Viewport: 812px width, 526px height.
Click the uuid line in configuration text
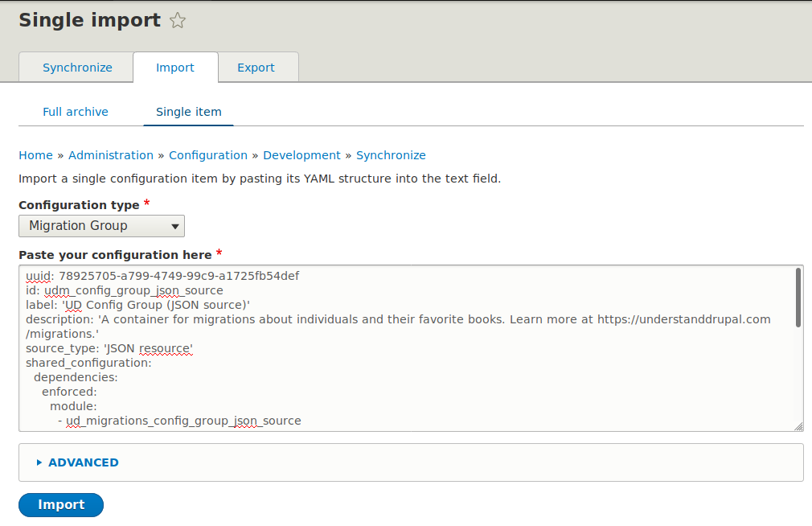click(x=162, y=276)
